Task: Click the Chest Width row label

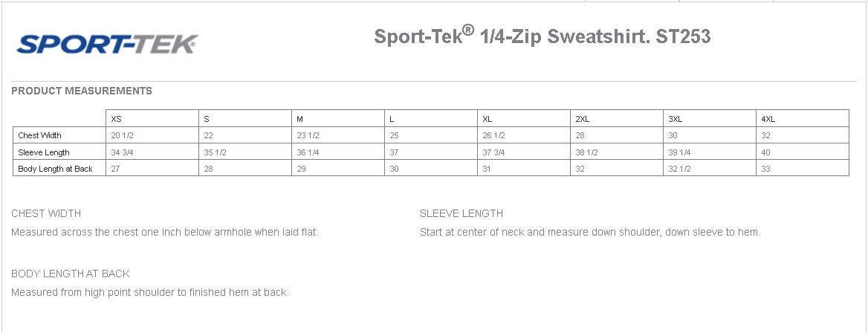Action: pyautogui.click(x=40, y=135)
